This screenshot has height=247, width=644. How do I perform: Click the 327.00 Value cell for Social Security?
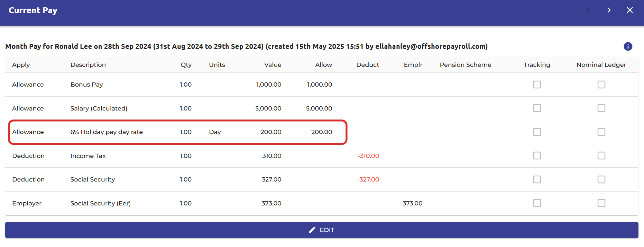pos(272,179)
